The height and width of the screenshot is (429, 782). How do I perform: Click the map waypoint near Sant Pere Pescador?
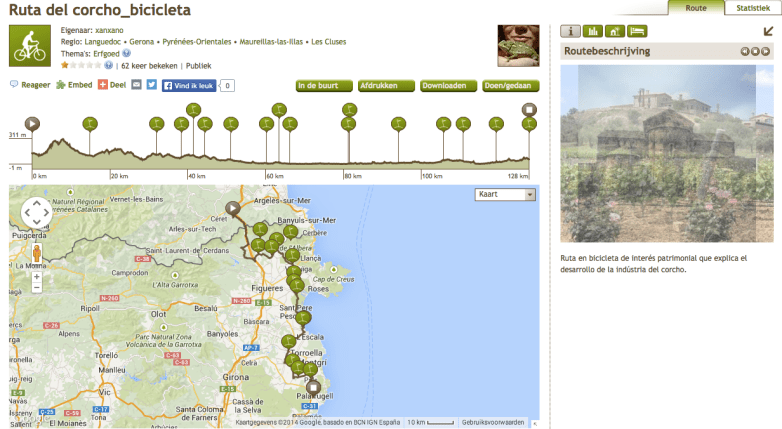click(x=303, y=318)
